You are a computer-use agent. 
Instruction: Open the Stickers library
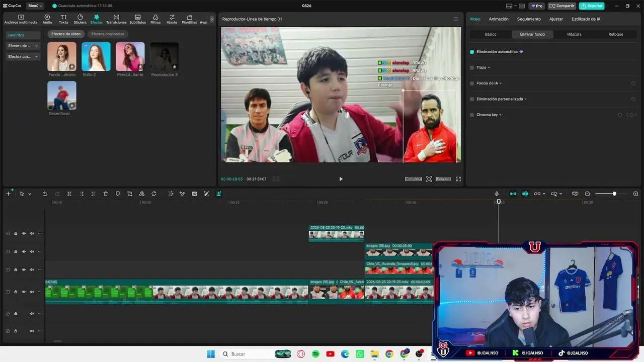point(80,19)
